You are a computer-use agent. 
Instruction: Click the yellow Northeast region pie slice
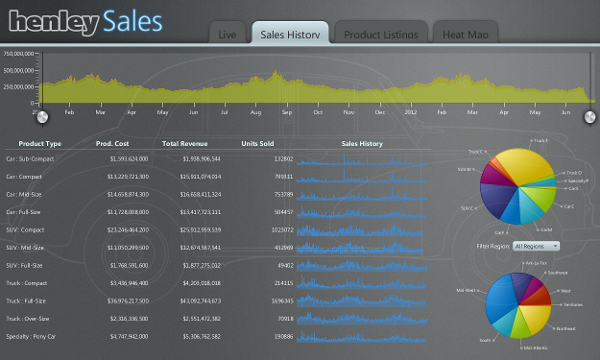536,317
